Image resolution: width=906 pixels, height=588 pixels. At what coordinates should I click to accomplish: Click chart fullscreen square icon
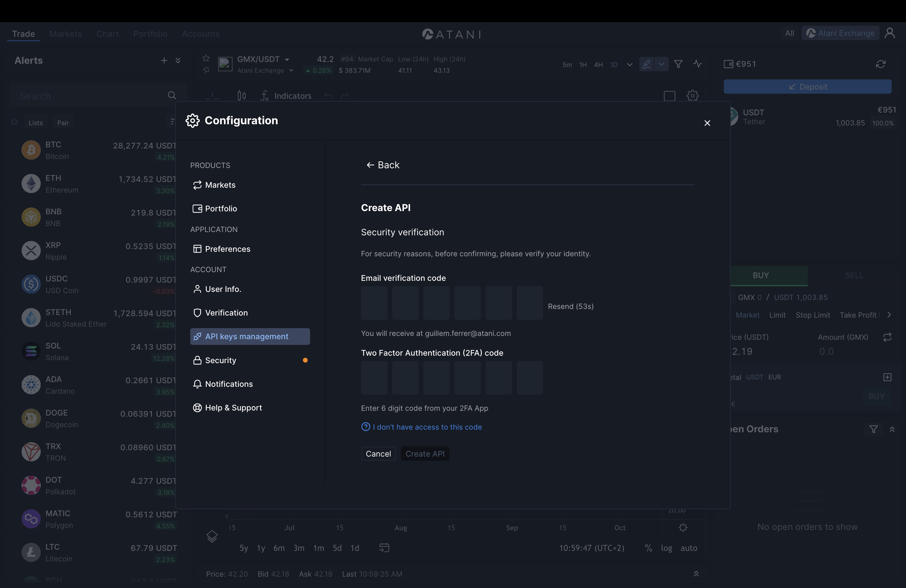click(669, 96)
